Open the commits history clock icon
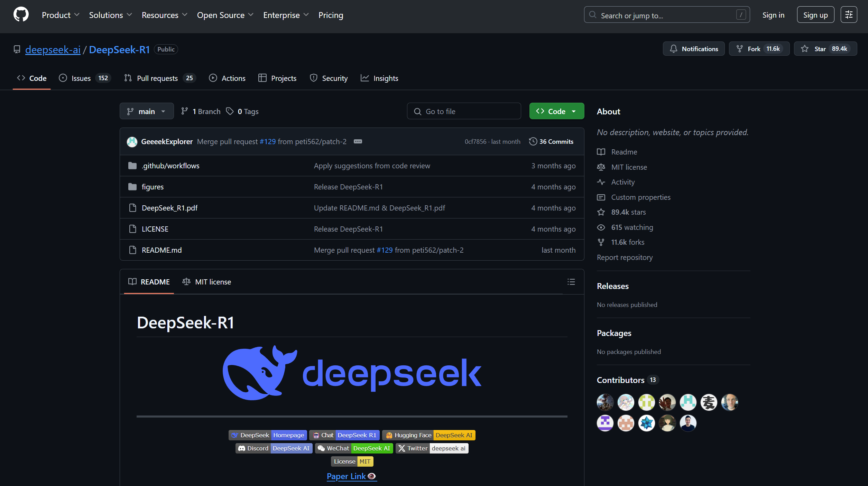Screen dimensions: 868x486 click(533, 141)
